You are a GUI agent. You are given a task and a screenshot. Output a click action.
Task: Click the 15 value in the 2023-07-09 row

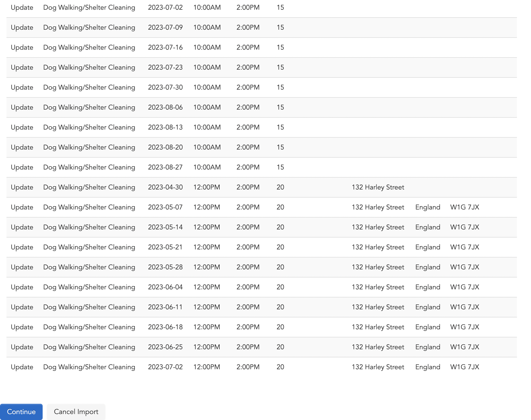[x=280, y=28]
